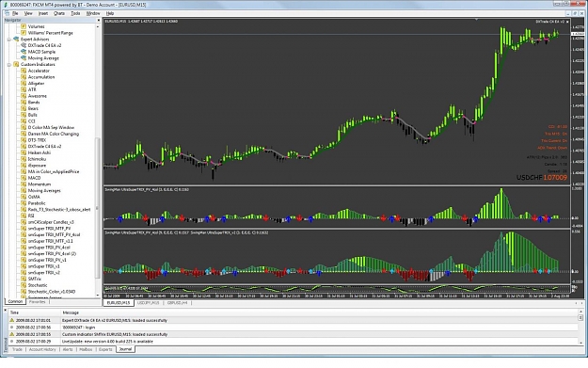588x368 pixels.
Task: Click the Parabolic indicator icon
Action: (24, 203)
